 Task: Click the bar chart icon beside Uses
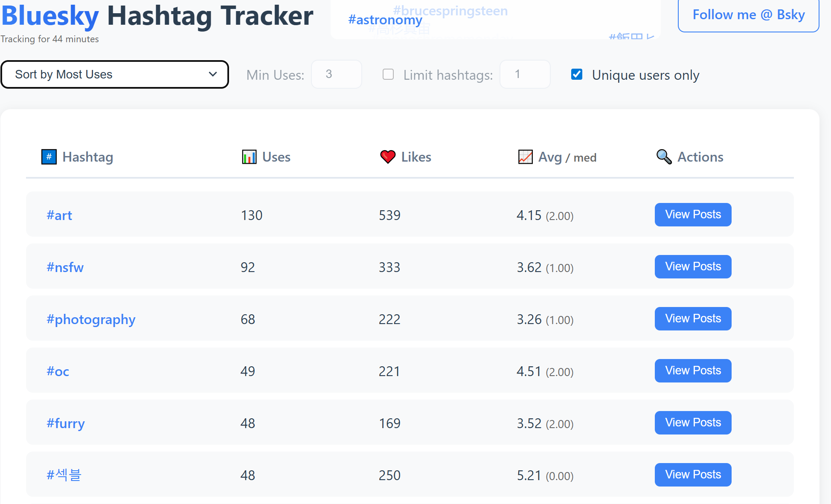click(249, 157)
